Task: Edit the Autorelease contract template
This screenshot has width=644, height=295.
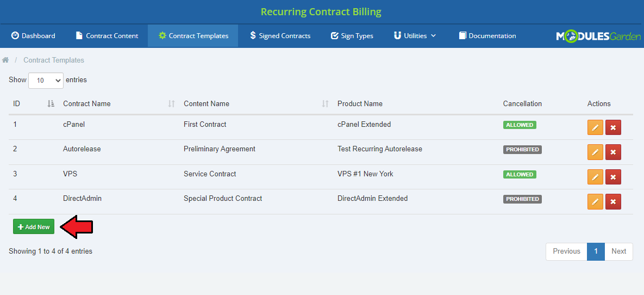Action: pos(595,152)
